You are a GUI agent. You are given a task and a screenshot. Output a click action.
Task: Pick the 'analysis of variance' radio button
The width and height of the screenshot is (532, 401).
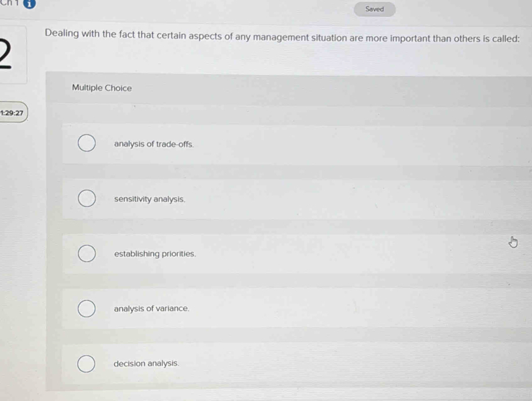[87, 309]
